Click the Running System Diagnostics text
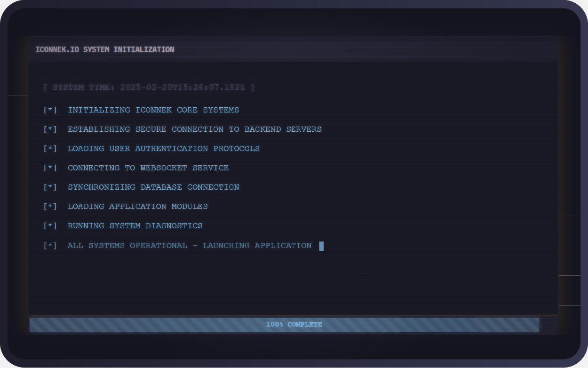Screen dimensions: 588x368 tap(135, 226)
